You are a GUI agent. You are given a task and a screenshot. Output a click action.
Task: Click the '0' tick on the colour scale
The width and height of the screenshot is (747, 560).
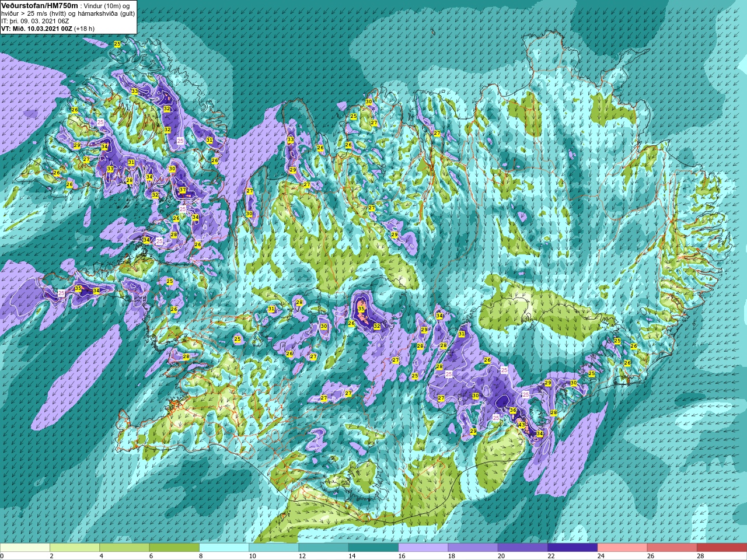tap(2, 556)
